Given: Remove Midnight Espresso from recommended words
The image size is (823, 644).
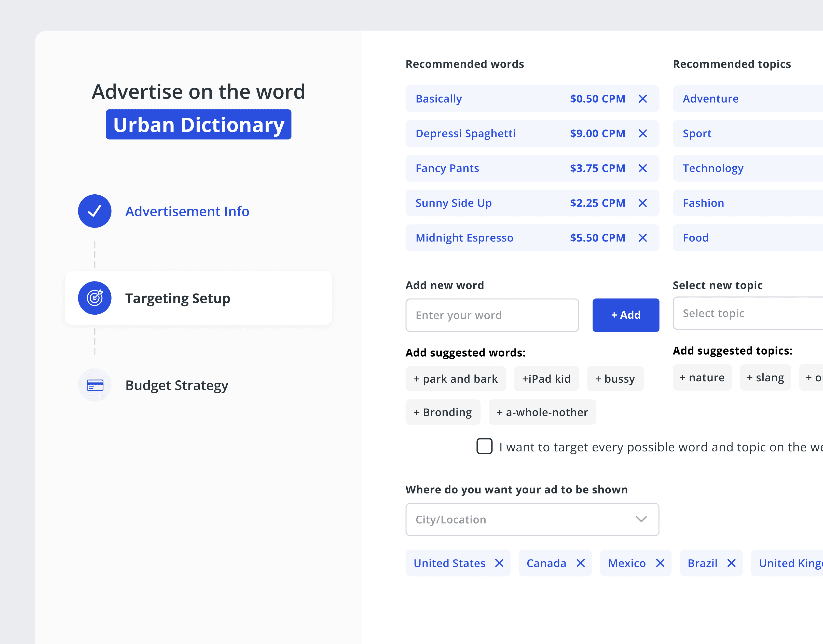Looking at the screenshot, I should point(642,238).
